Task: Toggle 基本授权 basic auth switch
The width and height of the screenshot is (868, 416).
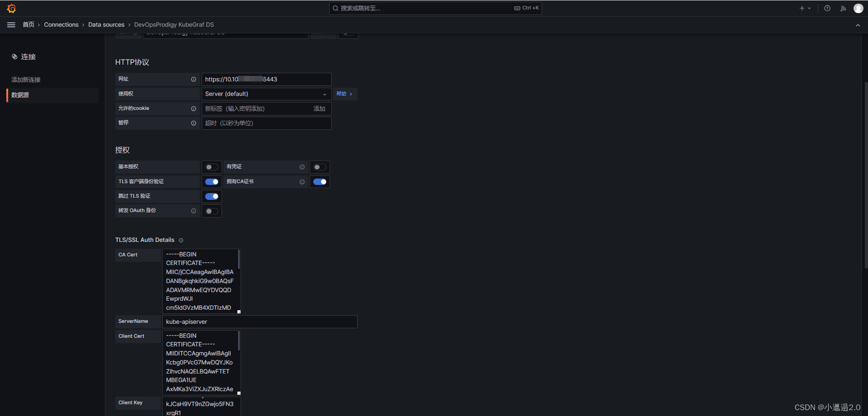Action: point(212,167)
